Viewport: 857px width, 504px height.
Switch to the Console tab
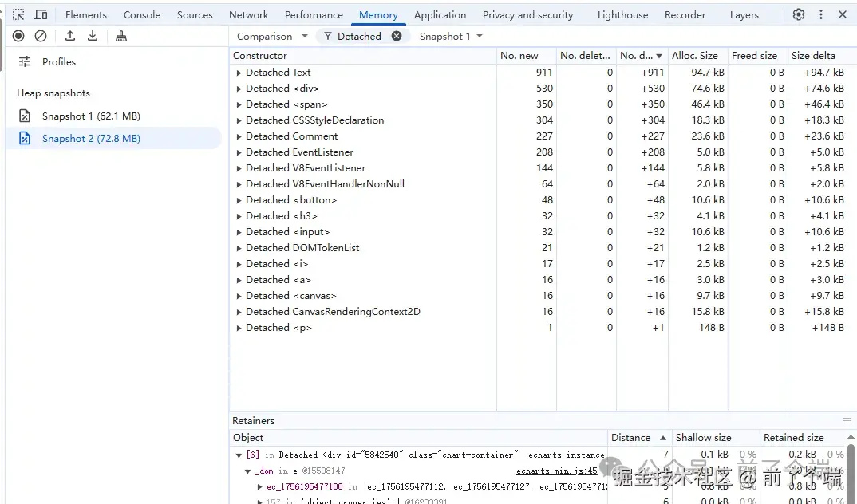click(142, 14)
